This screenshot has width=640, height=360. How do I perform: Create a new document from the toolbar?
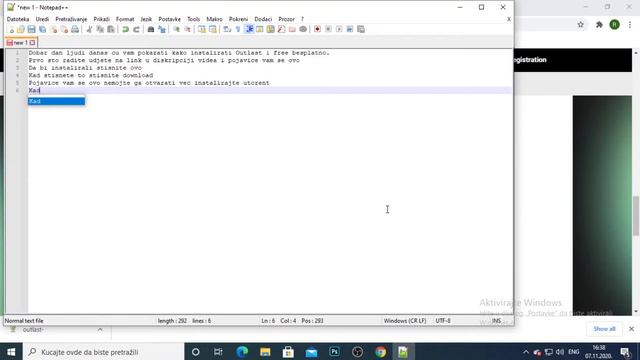click(11, 29)
